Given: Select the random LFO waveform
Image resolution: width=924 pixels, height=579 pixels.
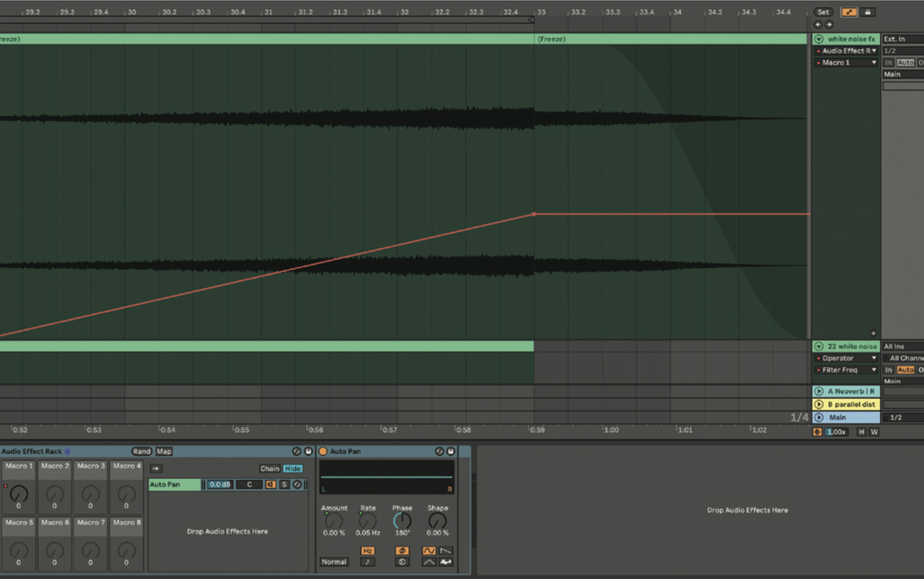Looking at the screenshot, I should (x=446, y=562).
